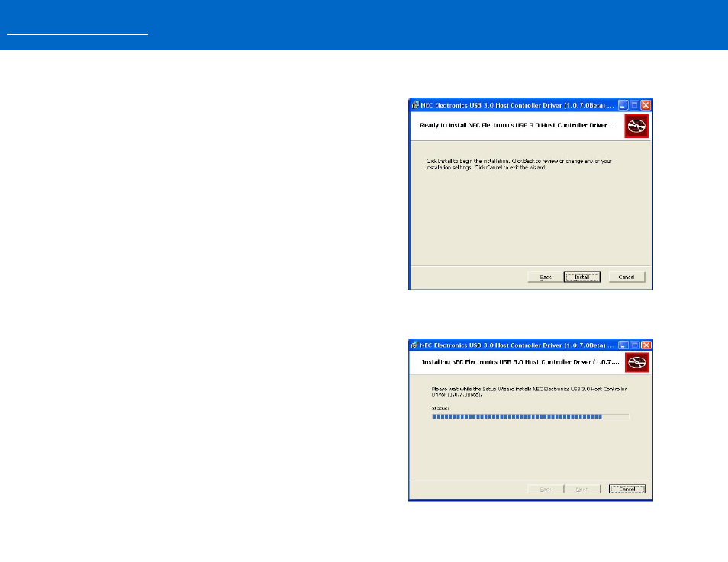
Task: Click the maximize button on the Installing dialog
Action: click(635, 345)
